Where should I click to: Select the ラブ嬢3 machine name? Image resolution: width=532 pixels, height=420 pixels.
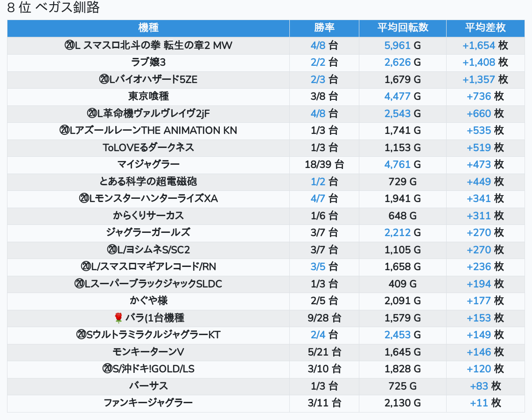148,63
